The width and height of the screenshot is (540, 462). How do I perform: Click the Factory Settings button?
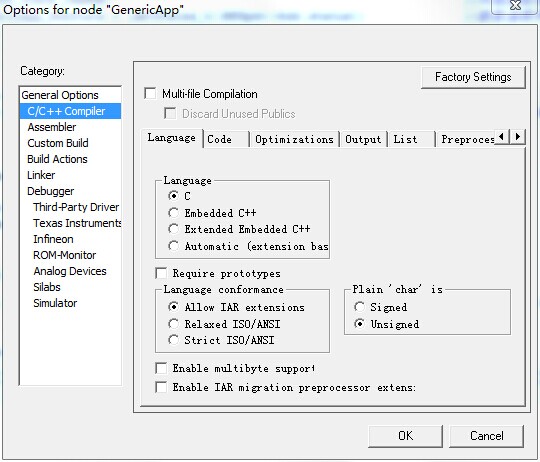473,77
